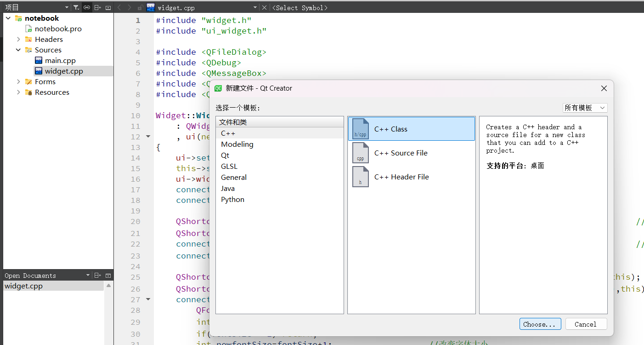644x345 pixels.
Task: Open the 项目 view selector dropdown
Action: pyautogui.click(x=37, y=7)
